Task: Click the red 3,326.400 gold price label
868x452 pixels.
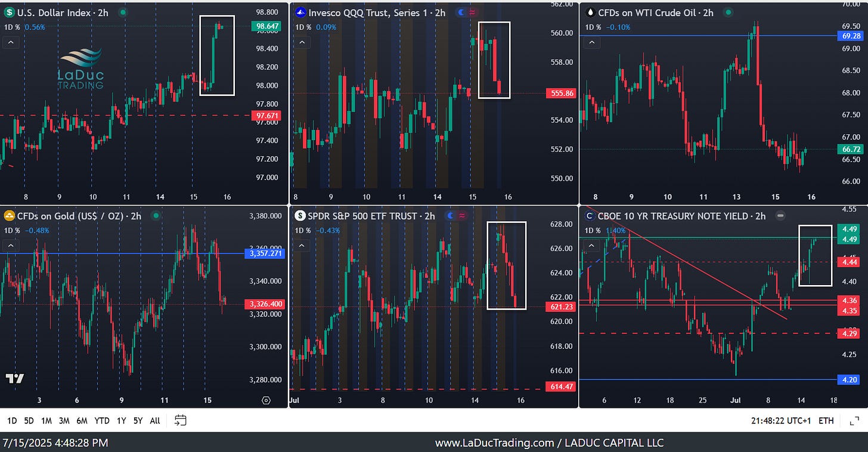Action: click(265, 304)
